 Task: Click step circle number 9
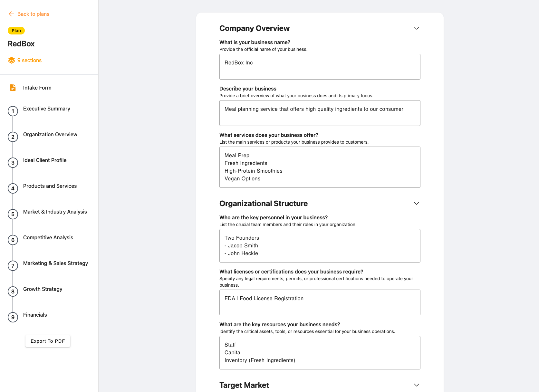coord(13,317)
